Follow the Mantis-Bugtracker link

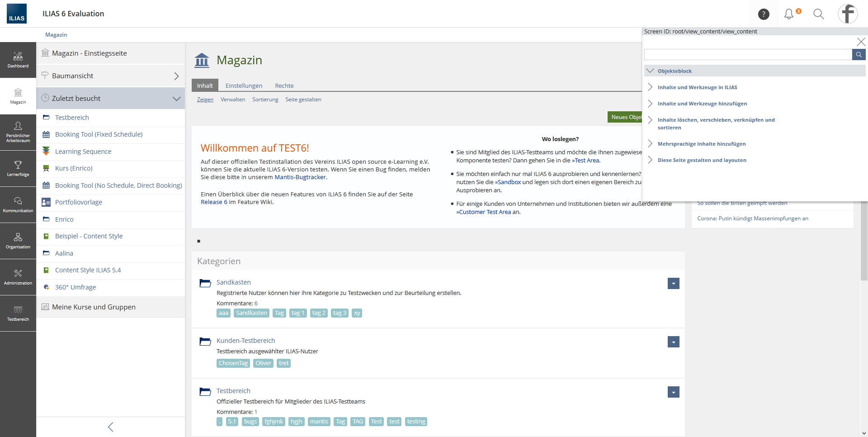tap(300, 177)
